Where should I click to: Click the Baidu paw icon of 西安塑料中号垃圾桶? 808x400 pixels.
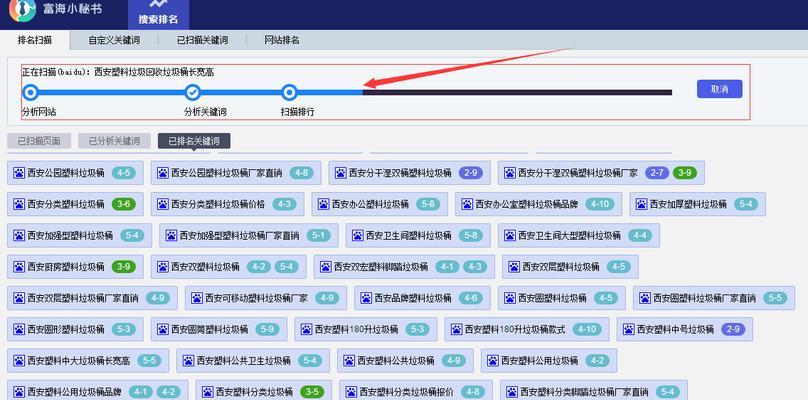click(x=629, y=329)
